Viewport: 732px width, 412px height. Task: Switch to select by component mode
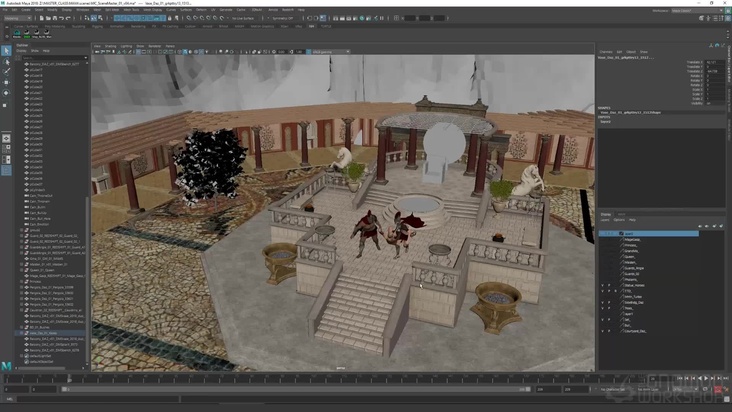click(100, 18)
